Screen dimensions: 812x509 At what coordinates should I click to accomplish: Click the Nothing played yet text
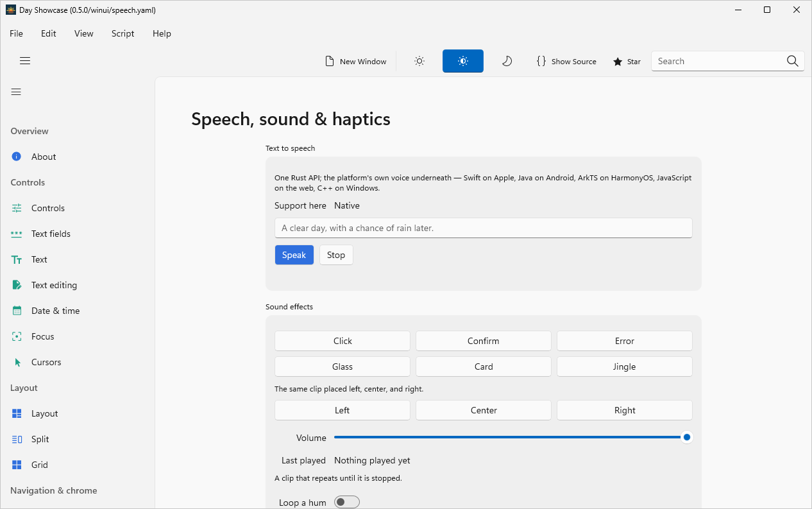click(x=372, y=460)
